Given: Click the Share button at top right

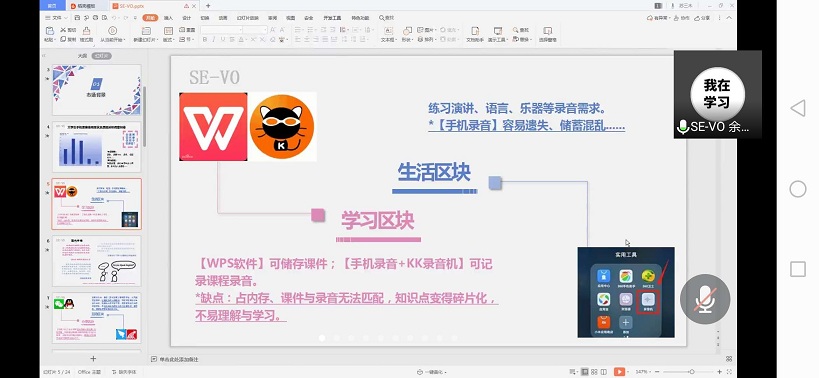Looking at the screenshot, I should click(x=703, y=18).
